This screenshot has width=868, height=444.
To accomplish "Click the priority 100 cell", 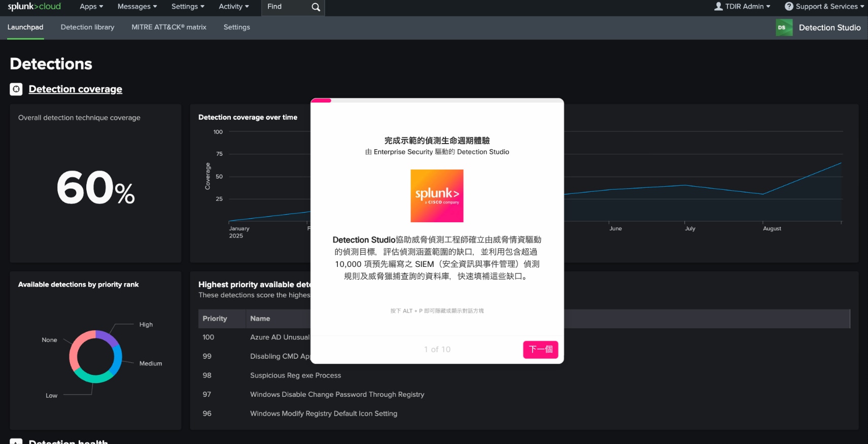I will (209, 337).
